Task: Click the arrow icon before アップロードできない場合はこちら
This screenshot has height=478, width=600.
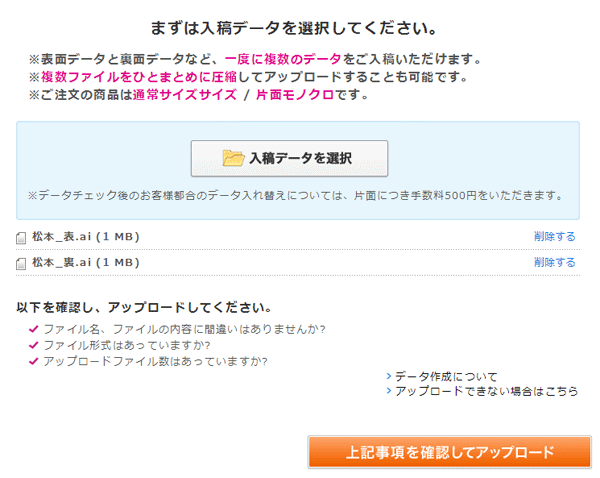Action: (389, 391)
